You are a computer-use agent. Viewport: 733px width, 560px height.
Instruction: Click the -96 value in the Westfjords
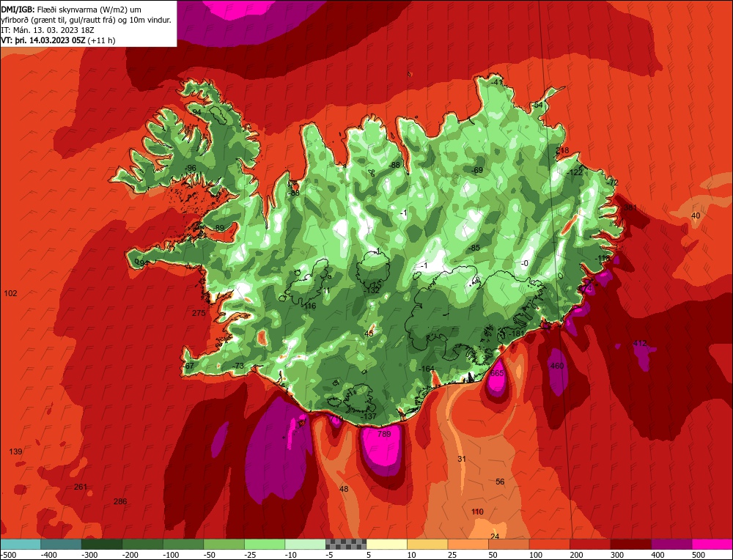[x=190, y=168]
